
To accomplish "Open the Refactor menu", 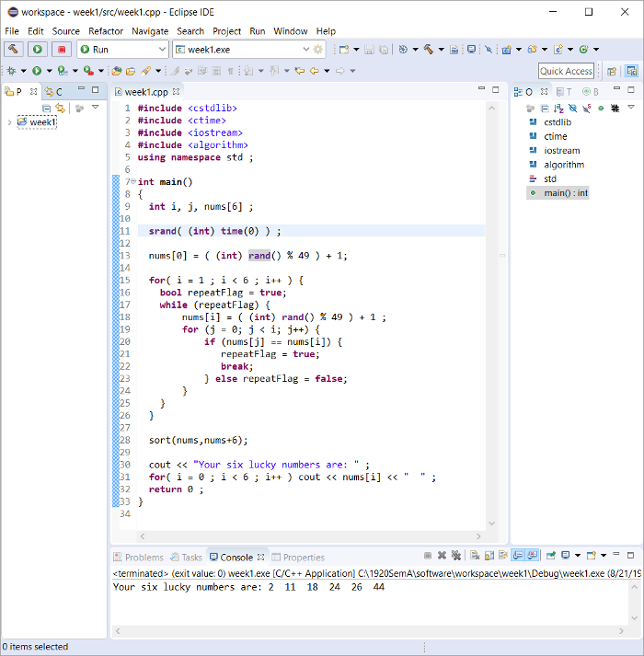I will coord(106,31).
